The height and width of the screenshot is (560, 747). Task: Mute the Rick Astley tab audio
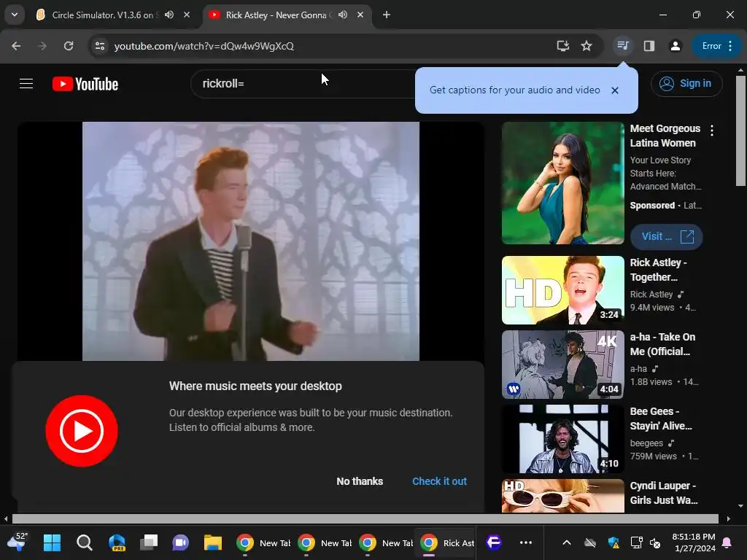(343, 15)
